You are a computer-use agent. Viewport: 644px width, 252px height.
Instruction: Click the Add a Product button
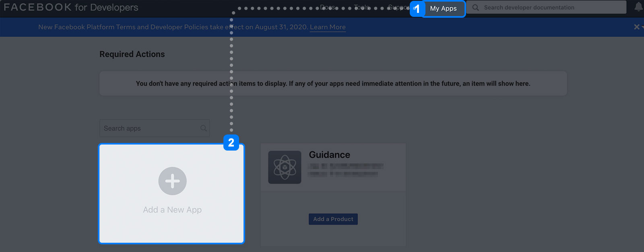pos(333,219)
